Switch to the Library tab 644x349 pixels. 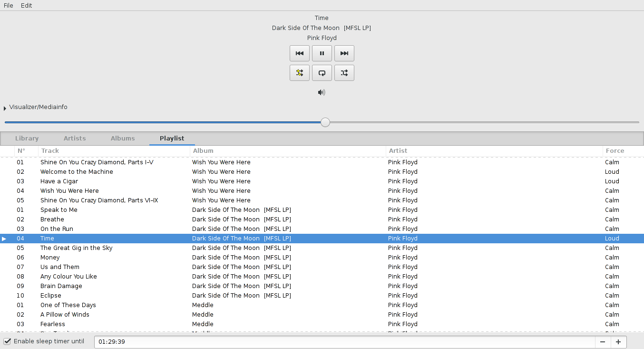pos(27,139)
